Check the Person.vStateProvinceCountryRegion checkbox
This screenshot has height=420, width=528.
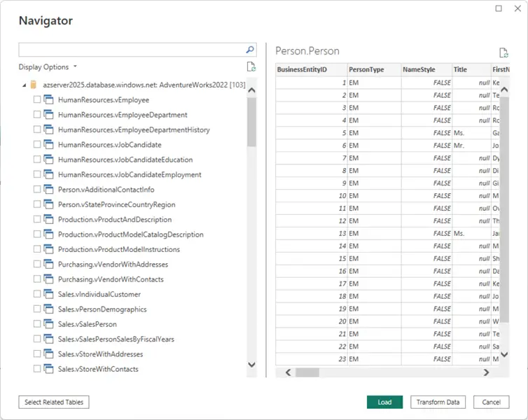[x=37, y=204]
